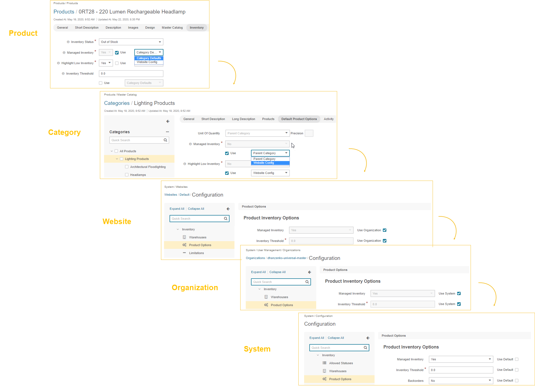
Task: Collapse the Lighting Products tree node
Action: 117,159
